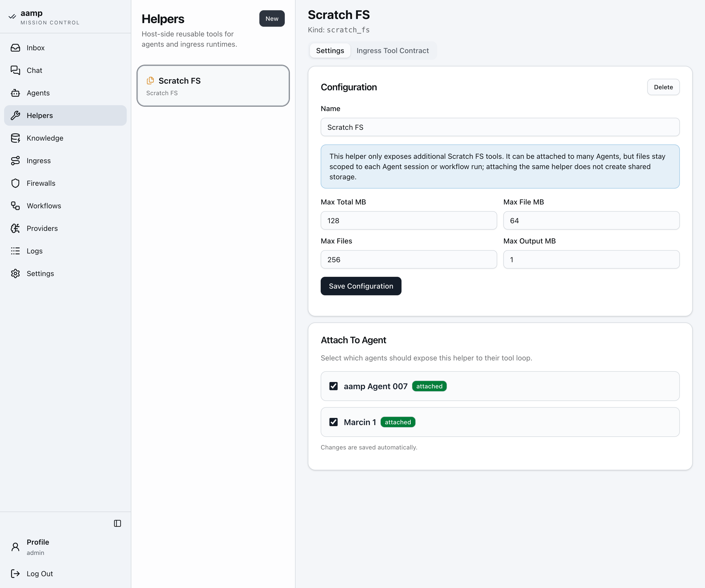Viewport: 705px width, 588px height.
Task: Open the Providers page label
Action: click(x=42, y=228)
